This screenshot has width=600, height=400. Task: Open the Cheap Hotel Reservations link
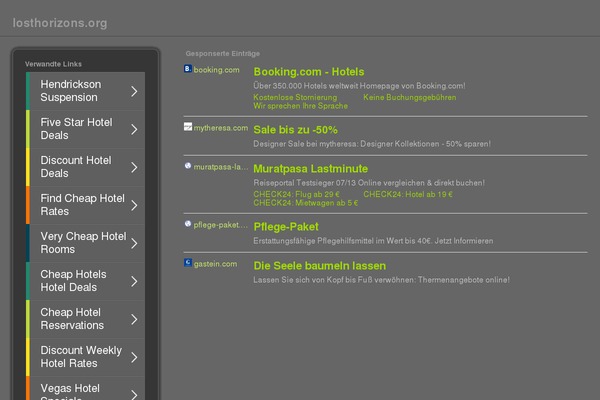tap(85, 319)
